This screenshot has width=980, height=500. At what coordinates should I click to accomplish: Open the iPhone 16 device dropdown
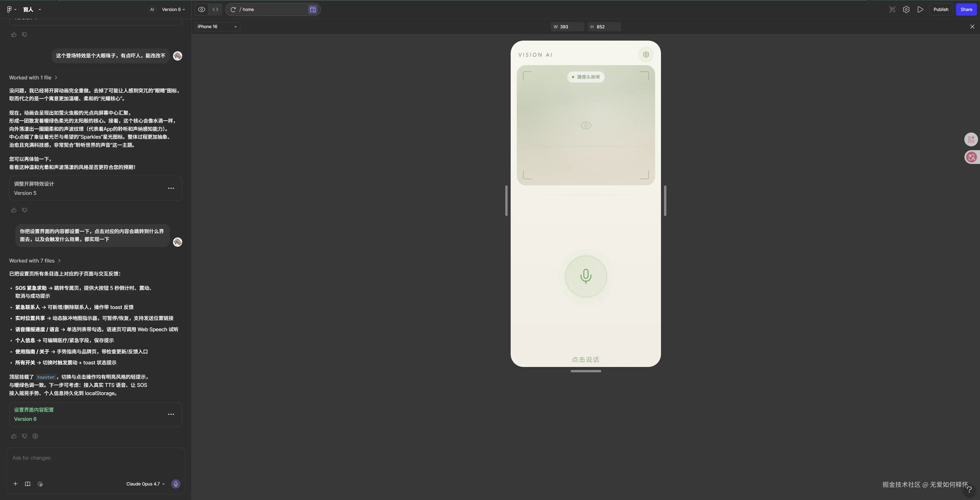coord(217,27)
